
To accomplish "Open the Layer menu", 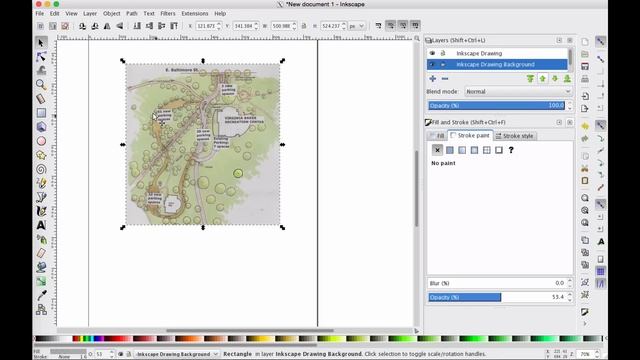I will tap(90, 13).
